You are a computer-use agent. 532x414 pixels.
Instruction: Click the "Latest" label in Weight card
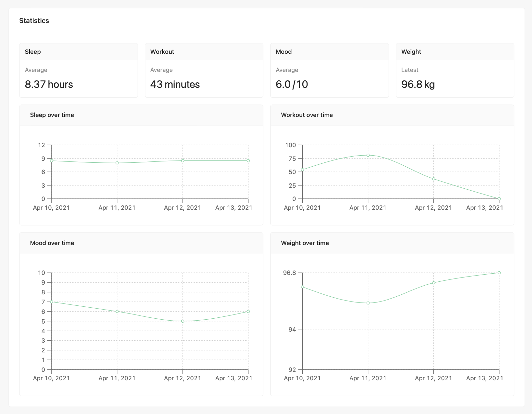tap(410, 70)
